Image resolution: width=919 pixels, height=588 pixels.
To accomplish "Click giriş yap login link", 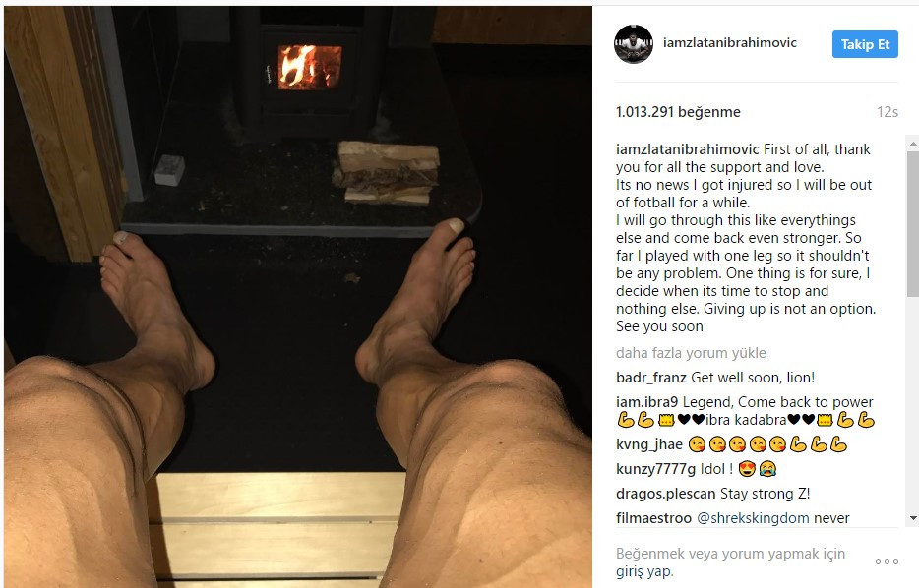I will coord(644,571).
